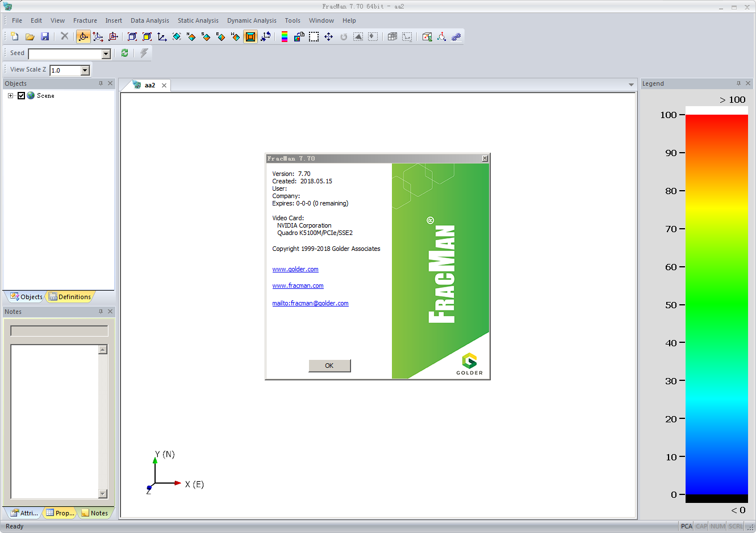Open the Help menu
Image resolution: width=756 pixels, height=533 pixels.
(349, 20)
